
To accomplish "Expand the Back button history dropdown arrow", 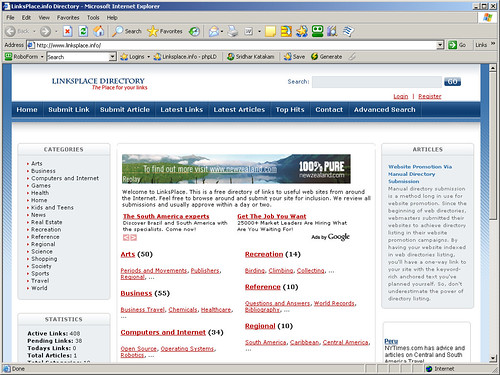I will pyautogui.click(x=34, y=32).
